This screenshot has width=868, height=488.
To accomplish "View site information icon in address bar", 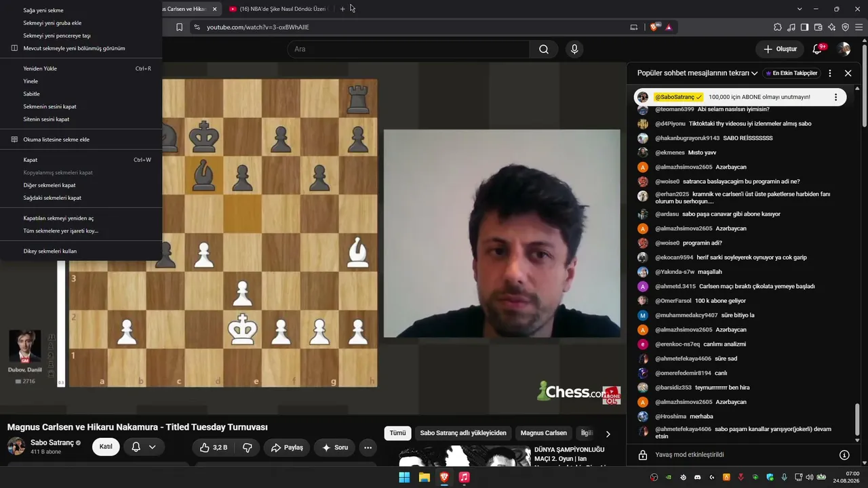I will click(x=197, y=27).
